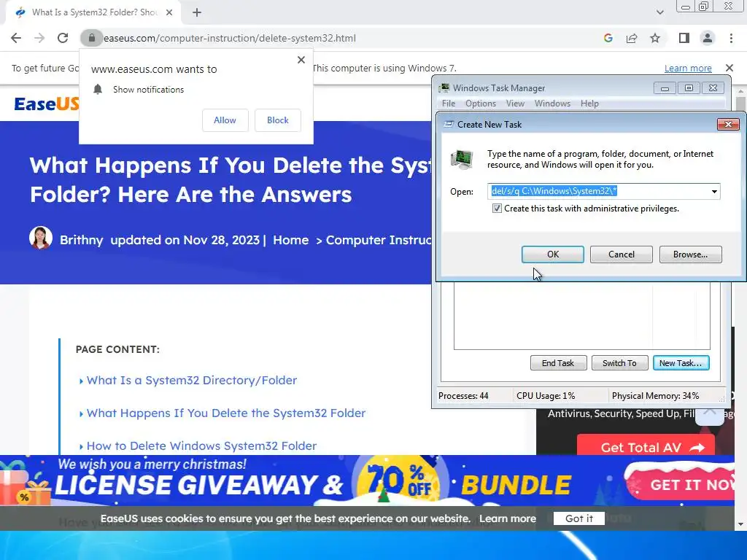
Task: Go back using the browser back arrow
Action: click(16, 38)
